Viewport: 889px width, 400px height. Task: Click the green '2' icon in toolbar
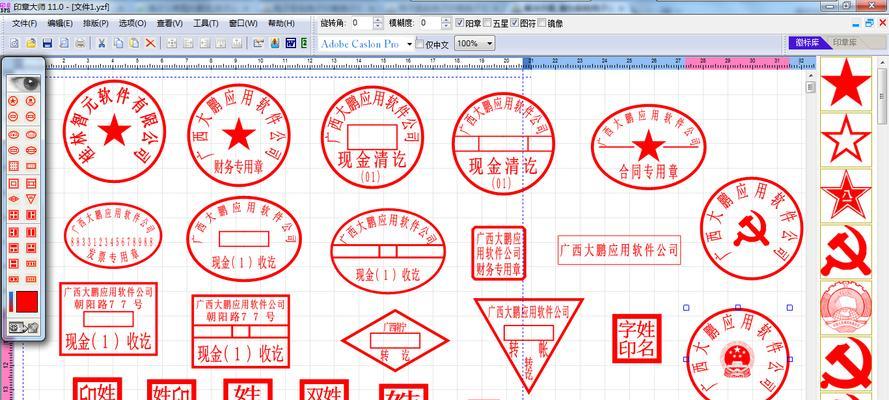(304, 43)
